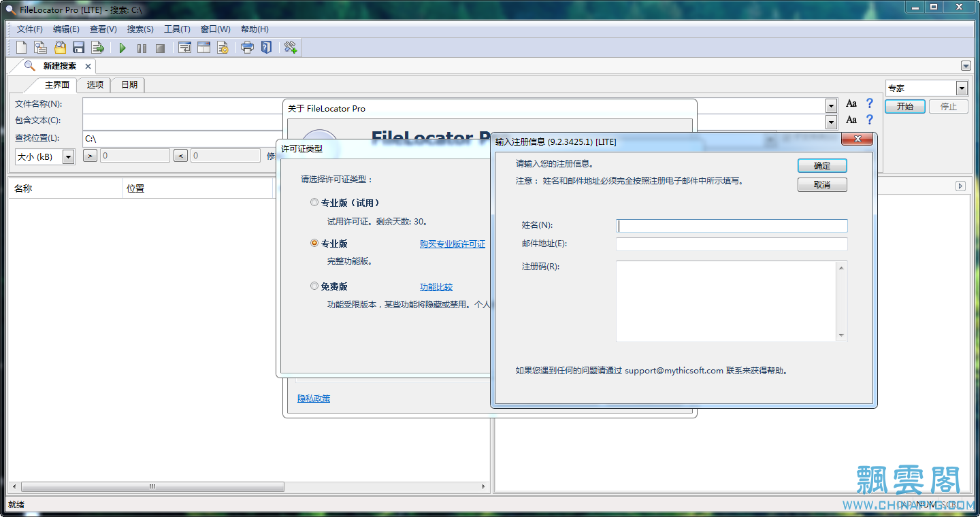Image resolution: width=980 pixels, height=517 pixels.
Task: Open the 购买专业版许可证 link
Action: coord(453,244)
